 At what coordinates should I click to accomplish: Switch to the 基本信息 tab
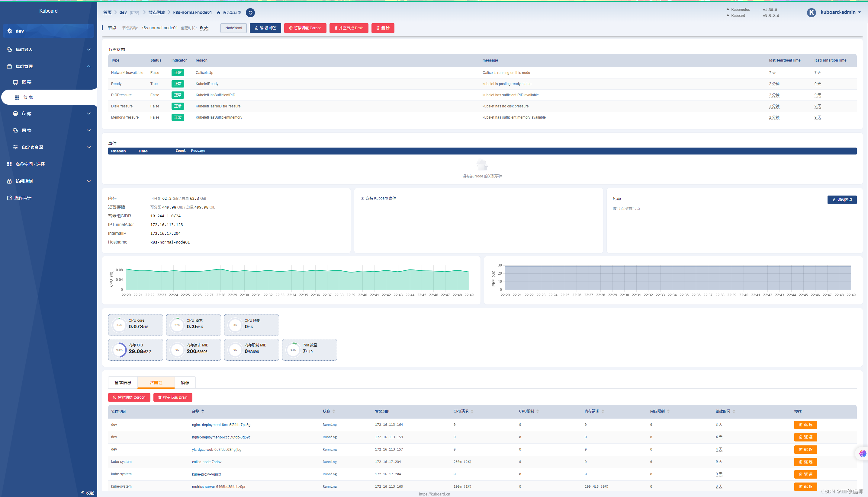[x=123, y=383]
